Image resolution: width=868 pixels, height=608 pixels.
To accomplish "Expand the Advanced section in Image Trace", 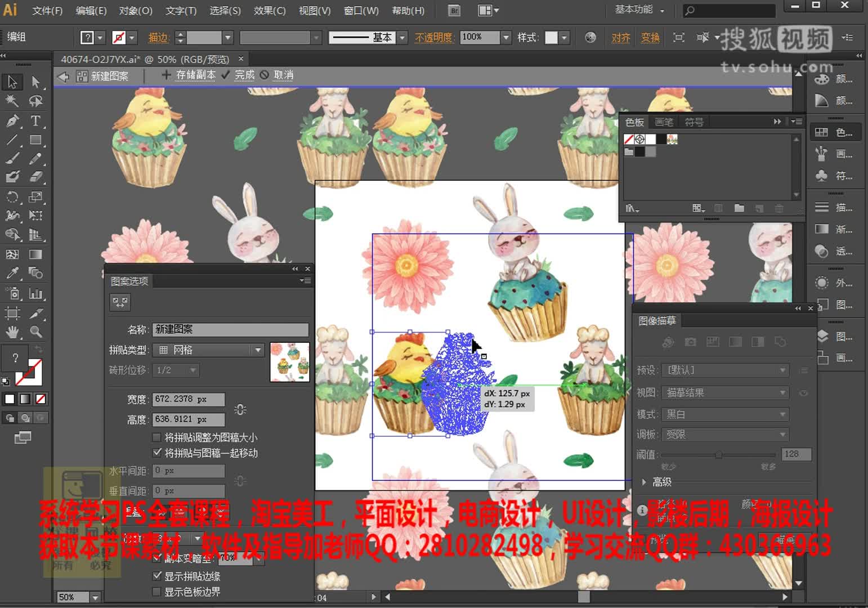I will [644, 482].
